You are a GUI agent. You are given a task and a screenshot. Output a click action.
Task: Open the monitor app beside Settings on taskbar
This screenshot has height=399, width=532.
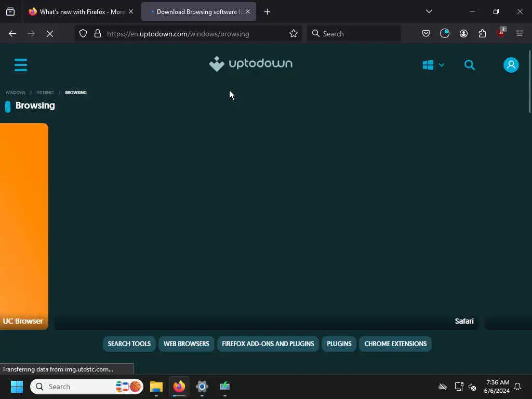[x=224, y=387]
